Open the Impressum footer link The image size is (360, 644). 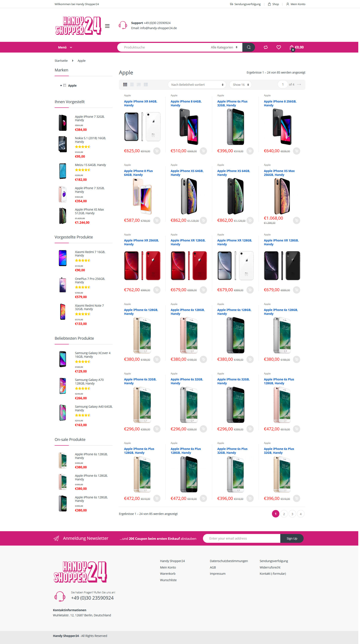217,573
